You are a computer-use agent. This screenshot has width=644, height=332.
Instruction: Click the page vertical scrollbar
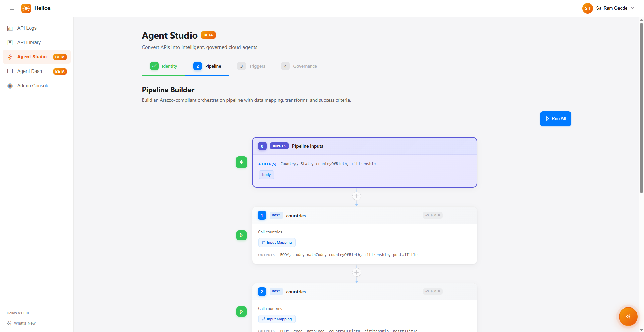coord(641,107)
